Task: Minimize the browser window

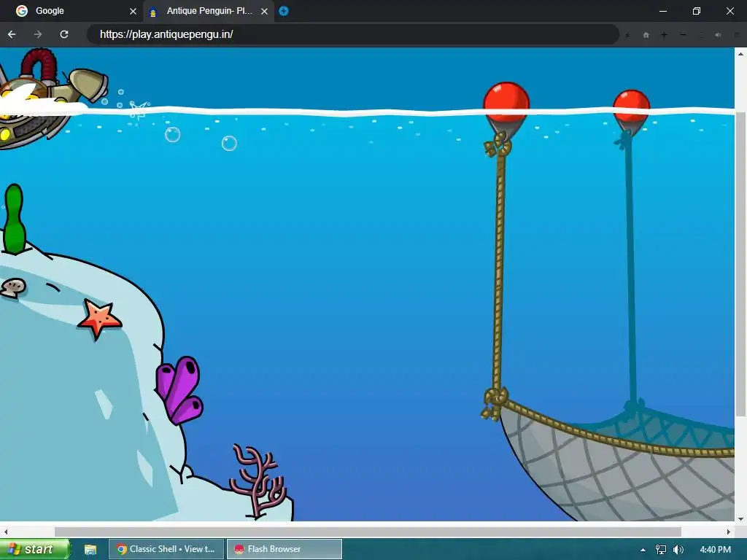Action: pos(662,11)
